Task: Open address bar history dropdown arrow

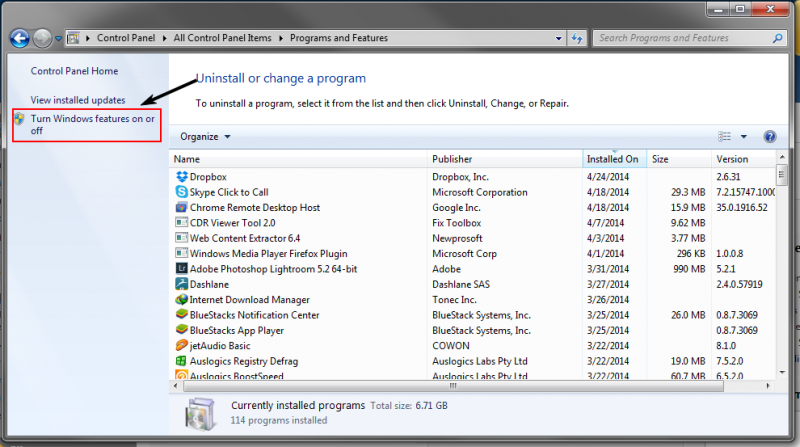Action: point(559,38)
